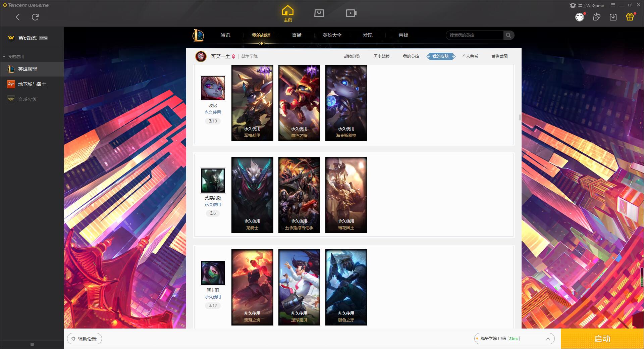Click the 莫德凯撒 champion portrait
This screenshot has height=349, width=644.
pos(213,181)
